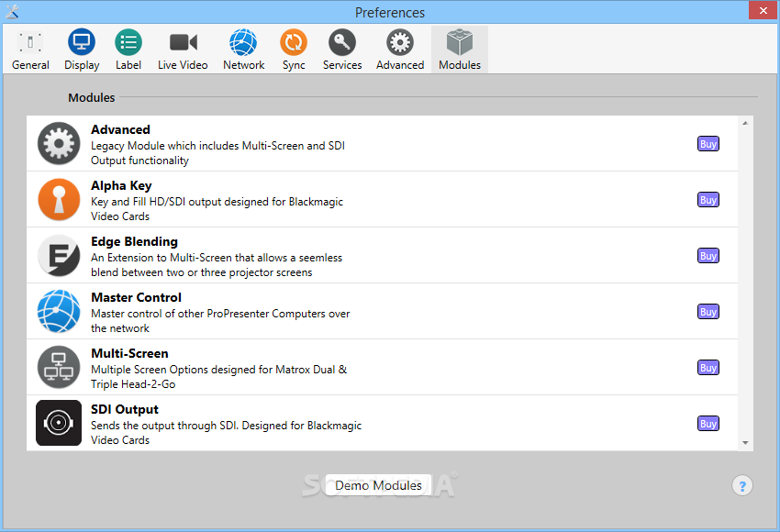This screenshot has height=532, width=780.
Task: Close the Preferences window
Action: [763, 10]
